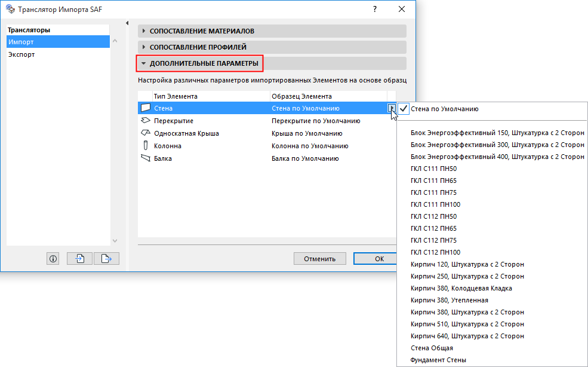
Task: Click Образец Элемента column header
Action: [328, 96]
